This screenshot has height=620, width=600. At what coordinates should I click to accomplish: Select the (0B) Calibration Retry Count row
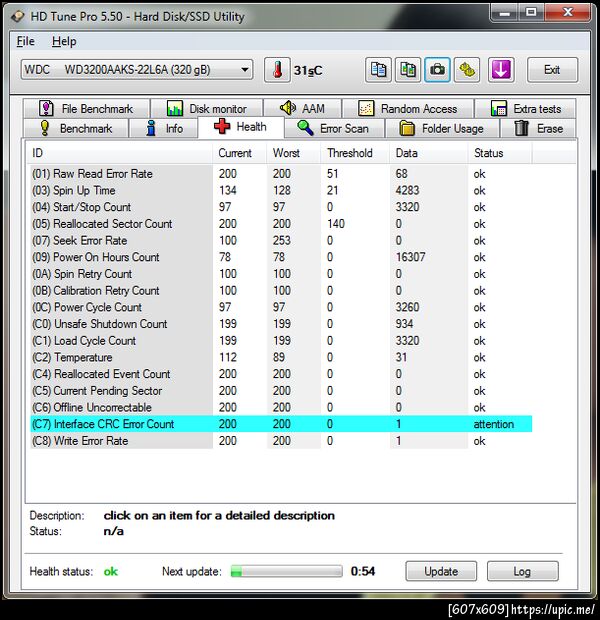tap(281, 291)
